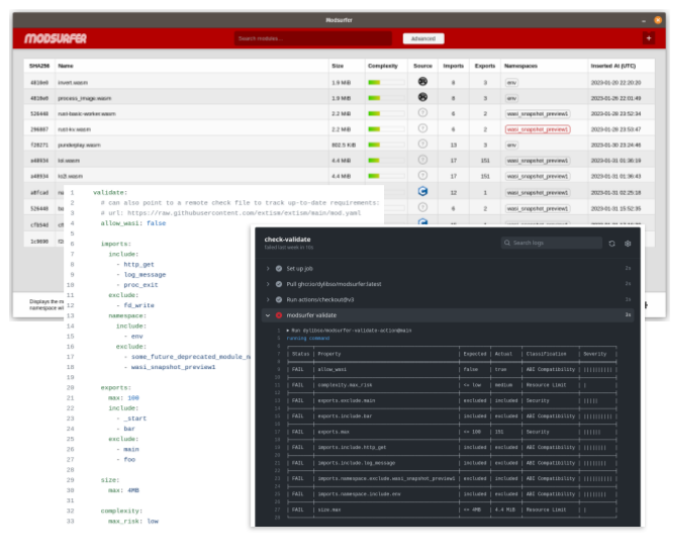Click the refresh icon in the check-validate panel

pyautogui.click(x=612, y=243)
